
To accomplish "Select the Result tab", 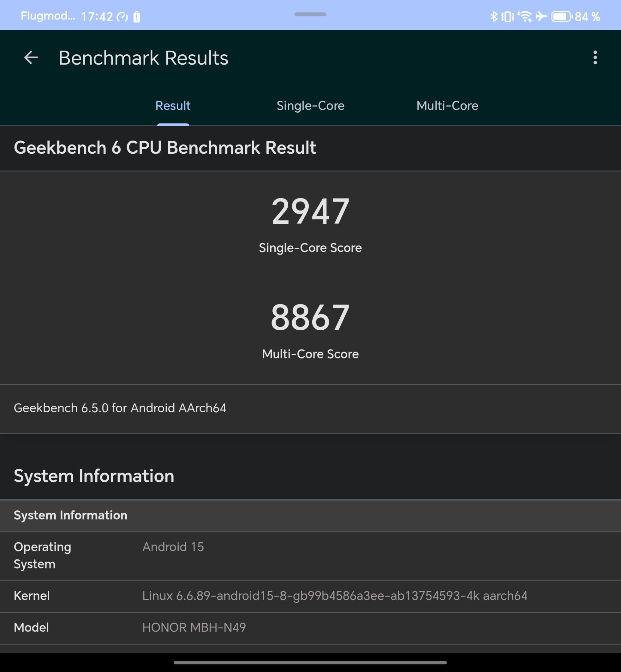I will pyautogui.click(x=173, y=106).
